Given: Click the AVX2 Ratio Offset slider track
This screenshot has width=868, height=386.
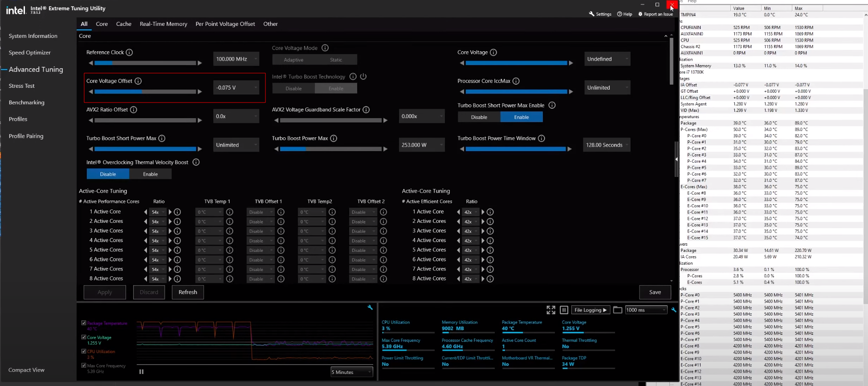Looking at the screenshot, I should pyautogui.click(x=145, y=120).
